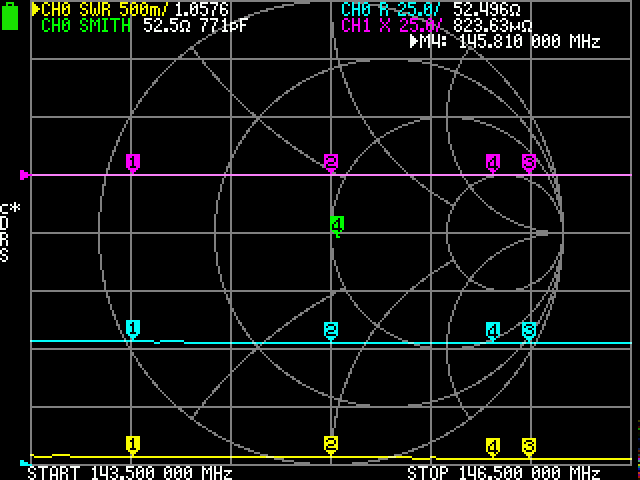Click cyan marker 1 on the resistance trace
The width and height of the screenshot is (640, 480).
132,328
